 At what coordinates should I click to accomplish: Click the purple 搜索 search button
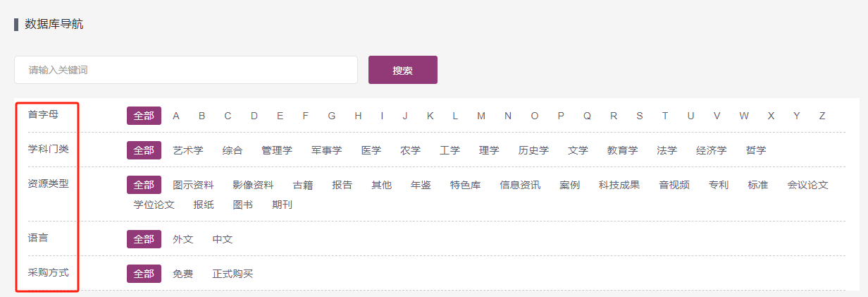402,70
